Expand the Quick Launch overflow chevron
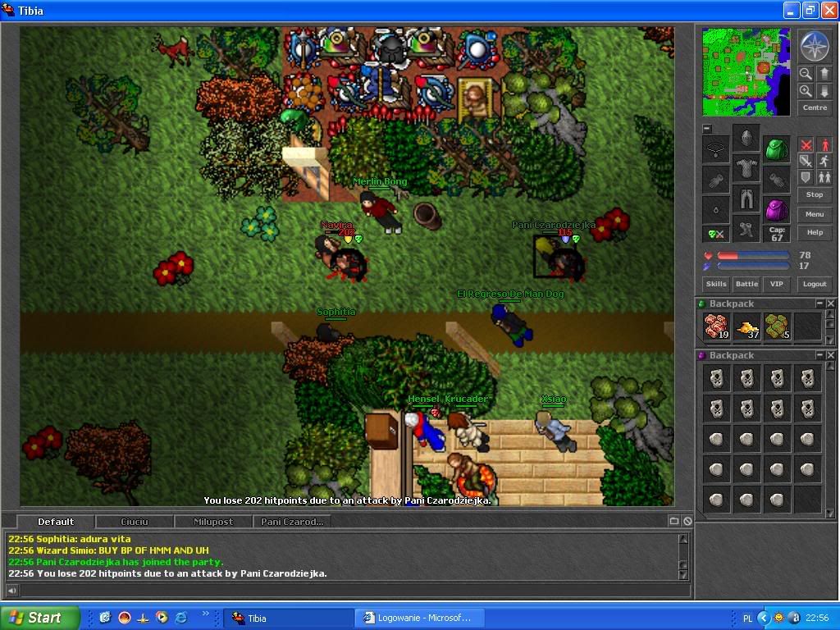 coord(206,614)
